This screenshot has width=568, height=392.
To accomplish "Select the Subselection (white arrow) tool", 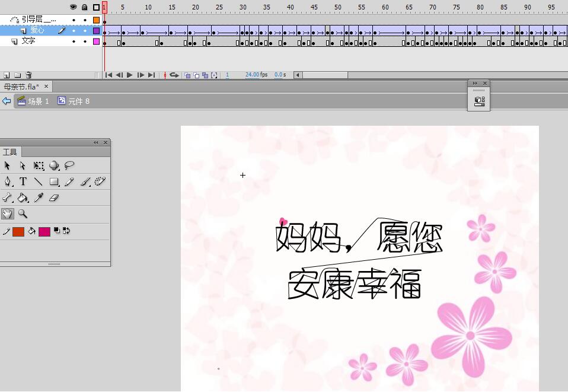I will pyautogui.click(x=23, y=165).
